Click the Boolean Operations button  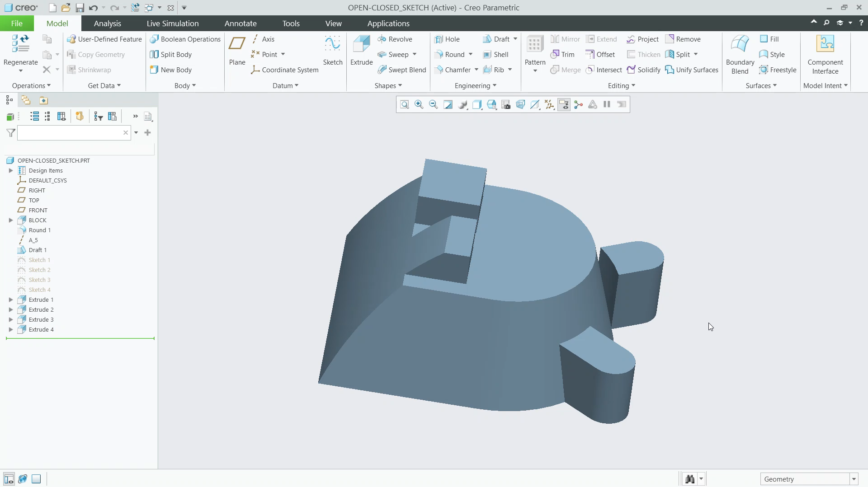click(x=185, y=39)
